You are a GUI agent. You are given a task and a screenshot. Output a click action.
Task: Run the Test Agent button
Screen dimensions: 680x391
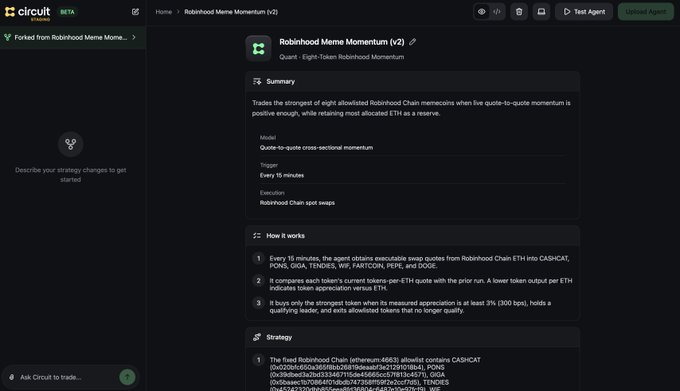584,12
